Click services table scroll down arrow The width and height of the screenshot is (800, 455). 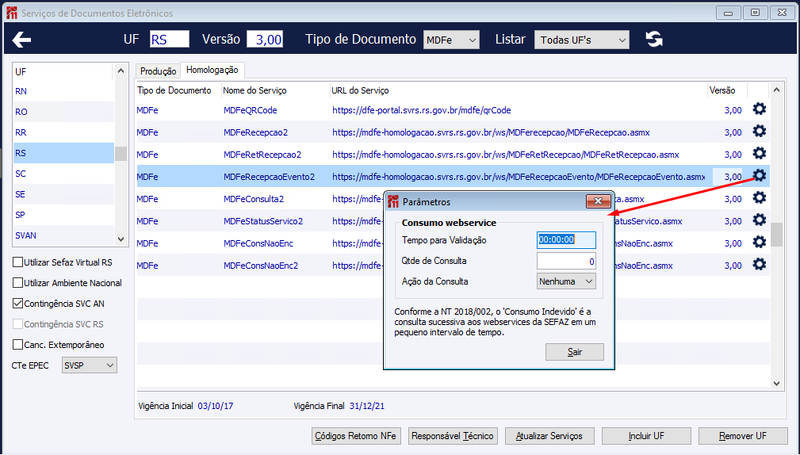pyautogui.click(x=777, y=384)
